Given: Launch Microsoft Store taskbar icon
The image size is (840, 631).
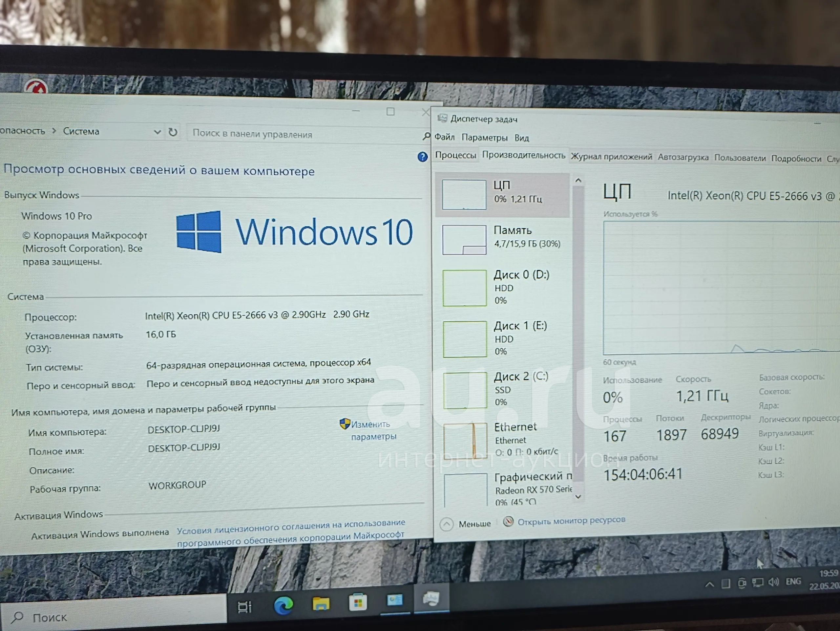Looking at the screenshot, I should coord(358,602).
